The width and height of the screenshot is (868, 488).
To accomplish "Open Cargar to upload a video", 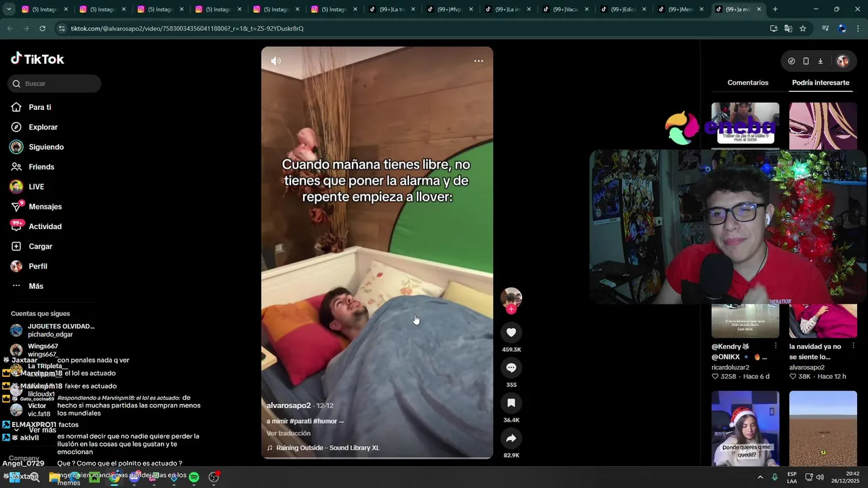I will coord(40,246).
